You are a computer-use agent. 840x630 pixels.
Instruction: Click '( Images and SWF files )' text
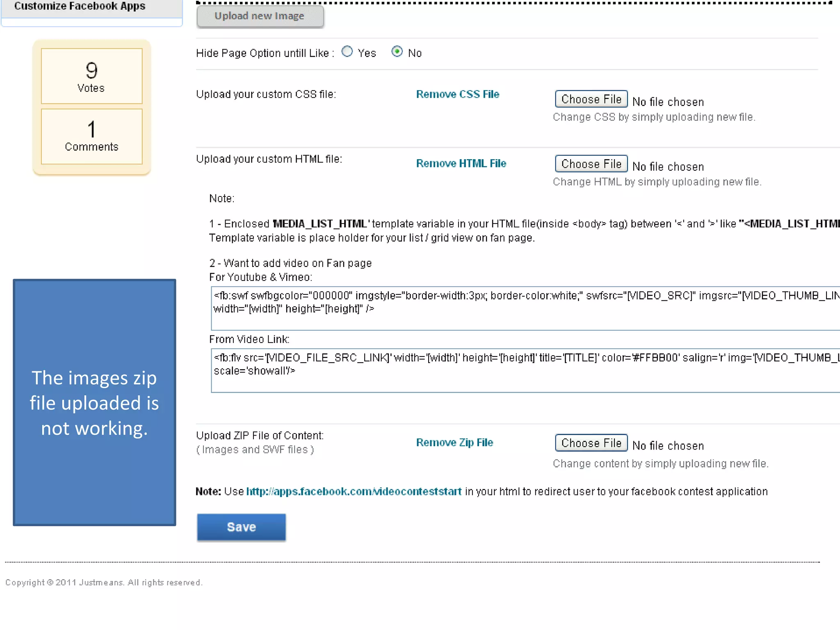tap(255, 450)
